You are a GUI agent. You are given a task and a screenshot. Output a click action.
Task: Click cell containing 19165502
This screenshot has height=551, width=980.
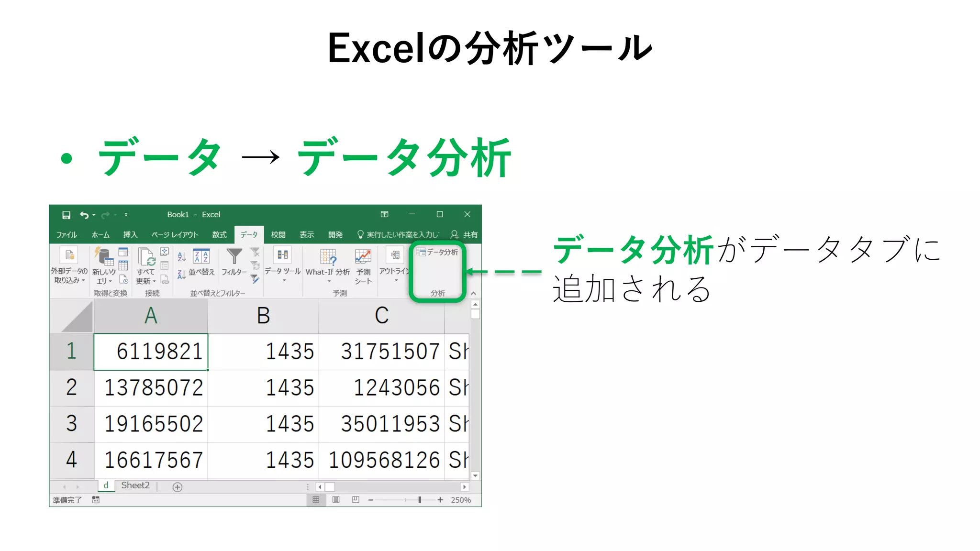tap(151, 424)
